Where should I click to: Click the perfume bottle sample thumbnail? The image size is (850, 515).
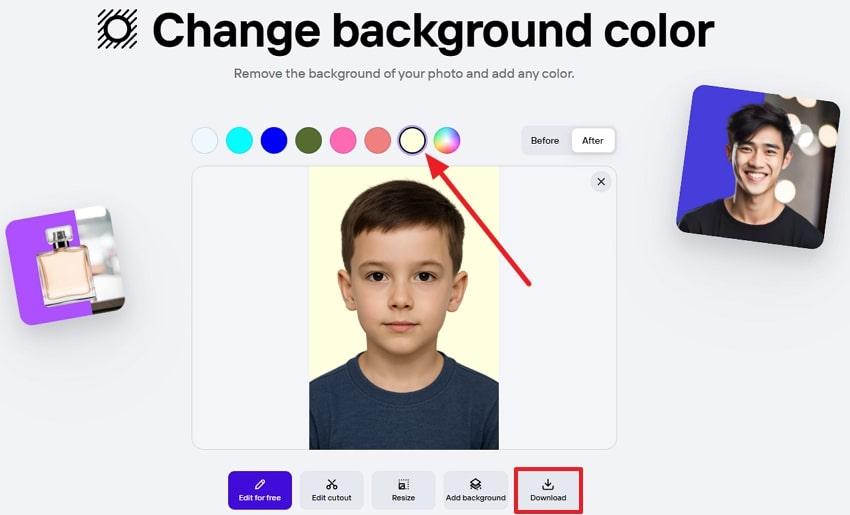point(66,266)
